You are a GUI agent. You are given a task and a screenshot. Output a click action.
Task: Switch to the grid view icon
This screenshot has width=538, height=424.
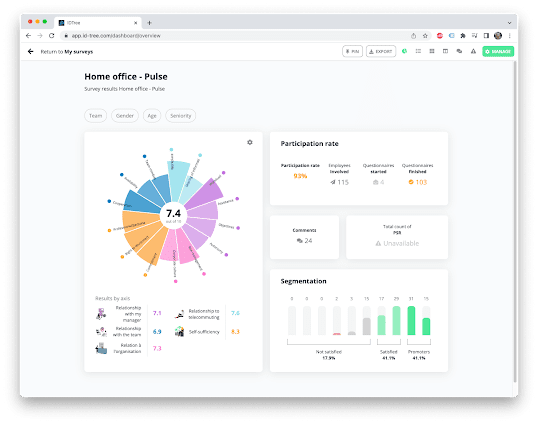tap(432, 51)
